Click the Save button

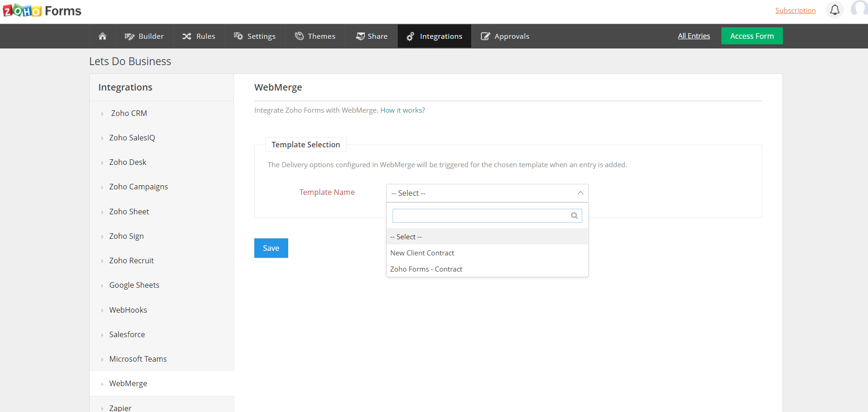(271, 248)
